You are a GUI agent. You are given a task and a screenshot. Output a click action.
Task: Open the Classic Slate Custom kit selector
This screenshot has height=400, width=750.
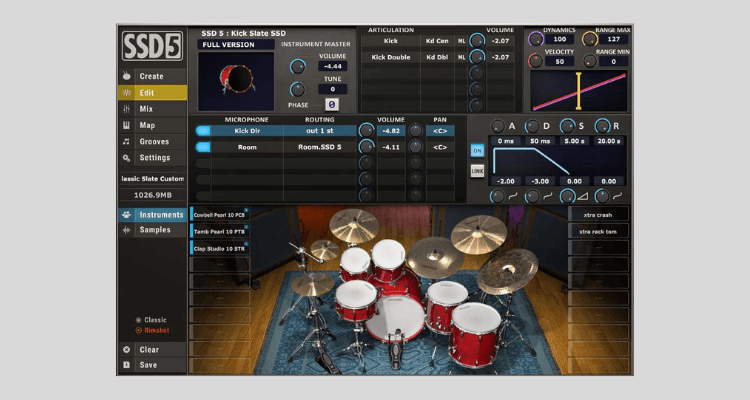point(153,179)
